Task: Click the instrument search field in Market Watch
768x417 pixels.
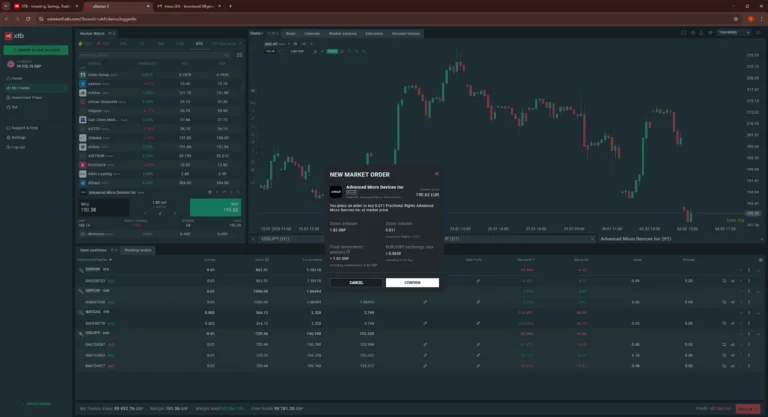Action: [154, 55]
